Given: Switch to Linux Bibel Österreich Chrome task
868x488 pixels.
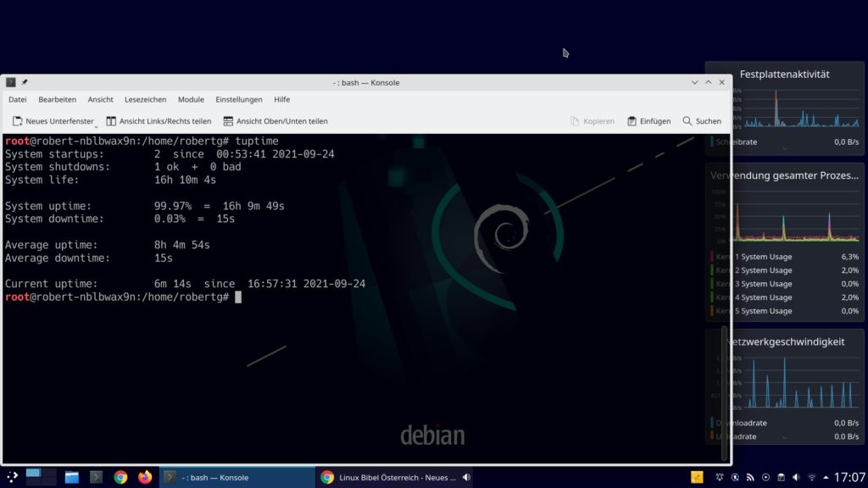Looking at the screenshot, I should point(394,477).
